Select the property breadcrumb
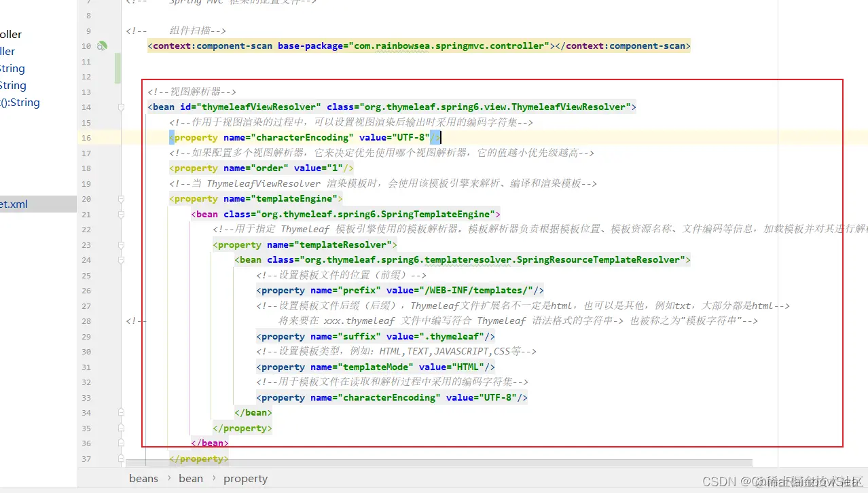Image resolution: width=868 pixels, height=493 pixels. click(x=245, y=479)
